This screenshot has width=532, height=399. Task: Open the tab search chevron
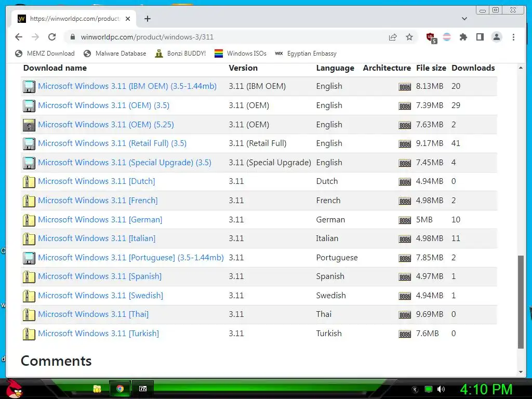[x=464, y=19]
